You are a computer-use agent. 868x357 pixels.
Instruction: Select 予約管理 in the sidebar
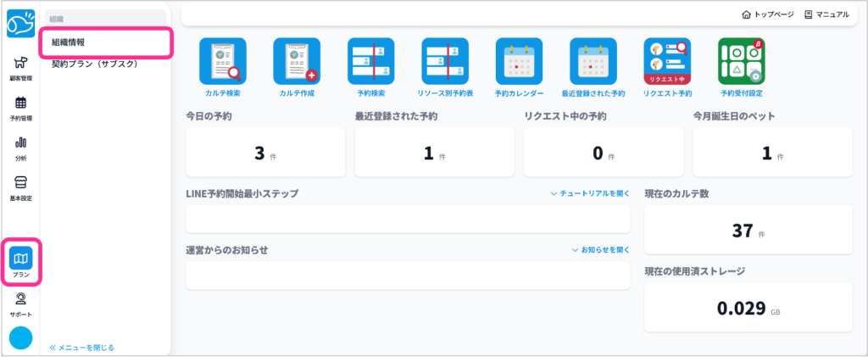tap(21, 108)
